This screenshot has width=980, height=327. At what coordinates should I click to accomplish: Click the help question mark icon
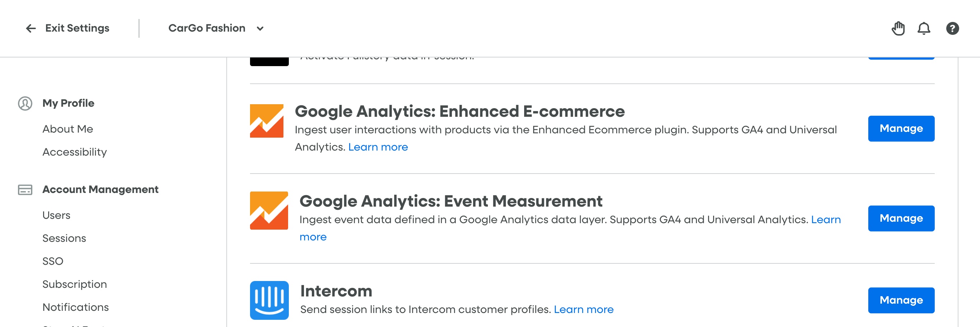[x=952, y=28]
